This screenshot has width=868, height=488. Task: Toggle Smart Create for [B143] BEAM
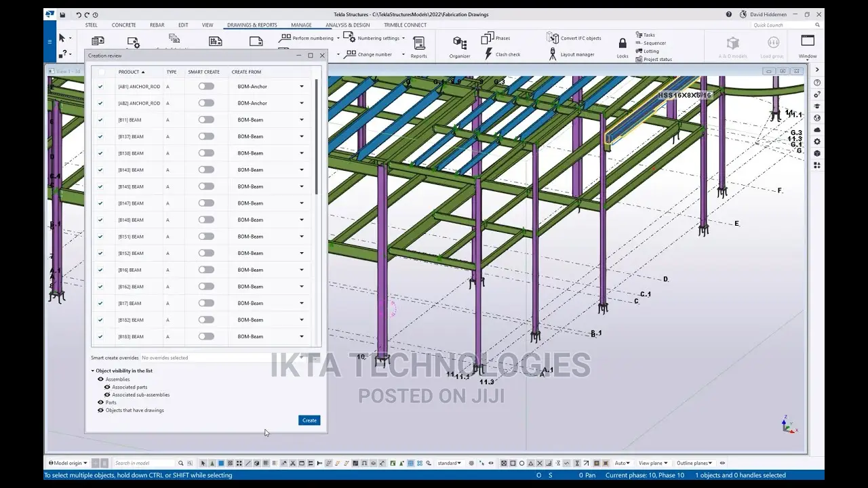pyautogui.click(x=206, y=169)
